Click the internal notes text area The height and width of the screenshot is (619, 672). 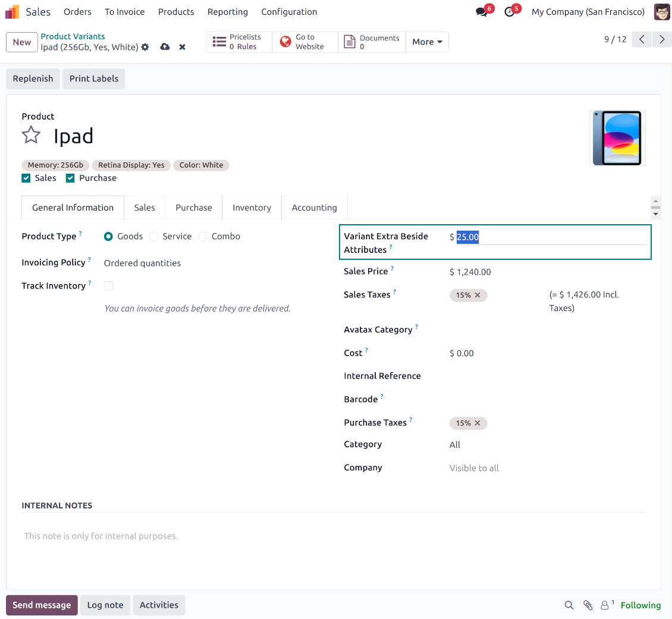(334, 536)
